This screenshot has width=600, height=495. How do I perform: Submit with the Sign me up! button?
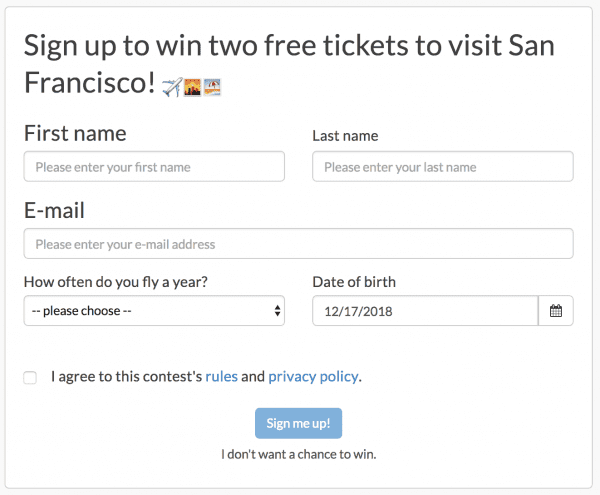298,423
